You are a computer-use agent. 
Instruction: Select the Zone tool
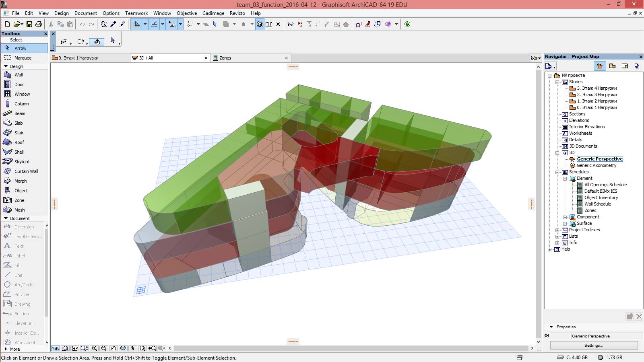click(24, 200)
